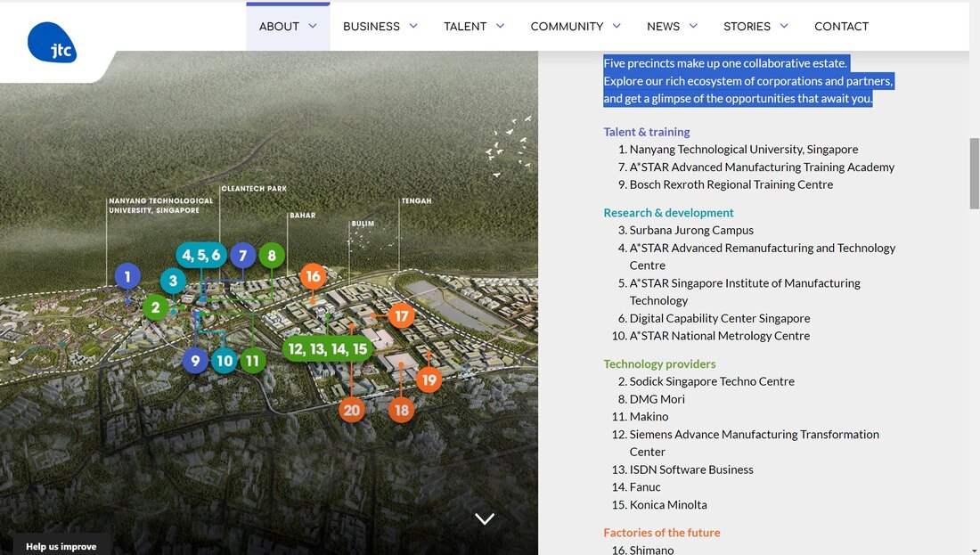This screenshot has height=555, width=980.
Task: Click Digital Capability Center Singapore entry
Action: pos(719,318)
